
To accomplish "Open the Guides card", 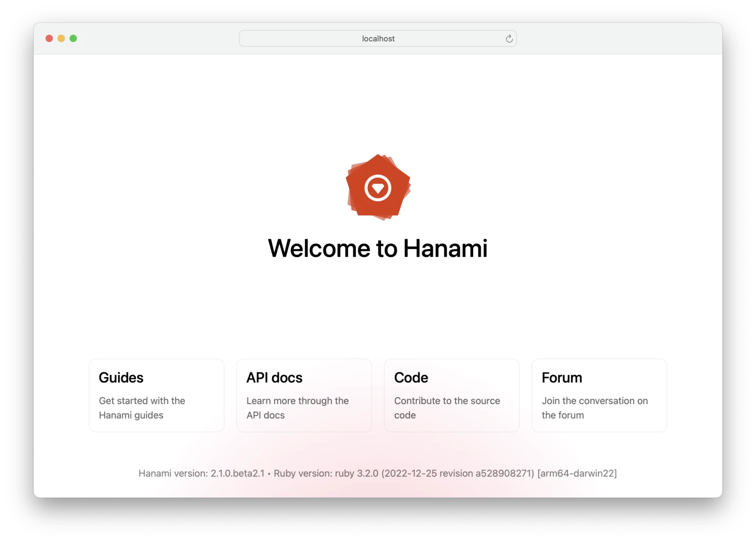I will pyautogui.click(x=156, y=395).
